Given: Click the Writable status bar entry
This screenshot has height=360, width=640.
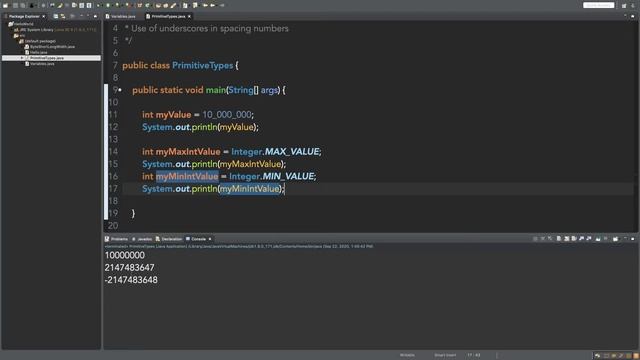Looking at the screenshot, I should (407, 355).
